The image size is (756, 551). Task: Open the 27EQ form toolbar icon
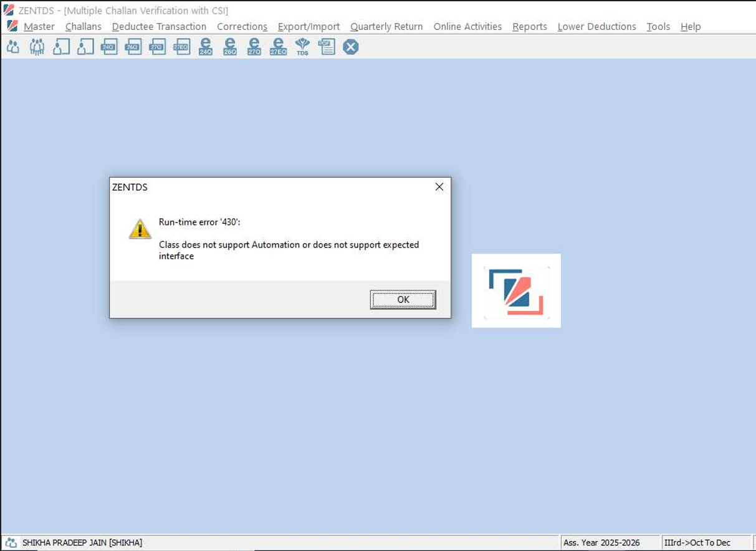click(x=181, y=47)
